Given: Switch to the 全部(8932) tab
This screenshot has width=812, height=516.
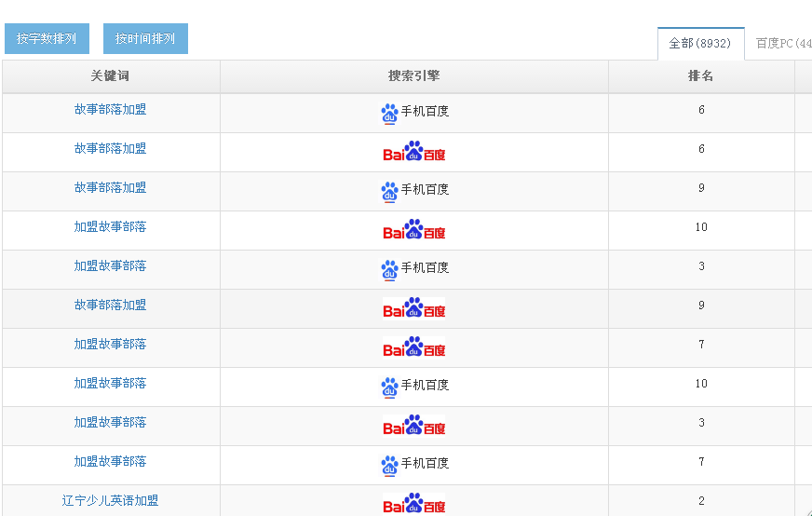Looking at the screenshot, I should pyautogui.click(x=700, y=44).
